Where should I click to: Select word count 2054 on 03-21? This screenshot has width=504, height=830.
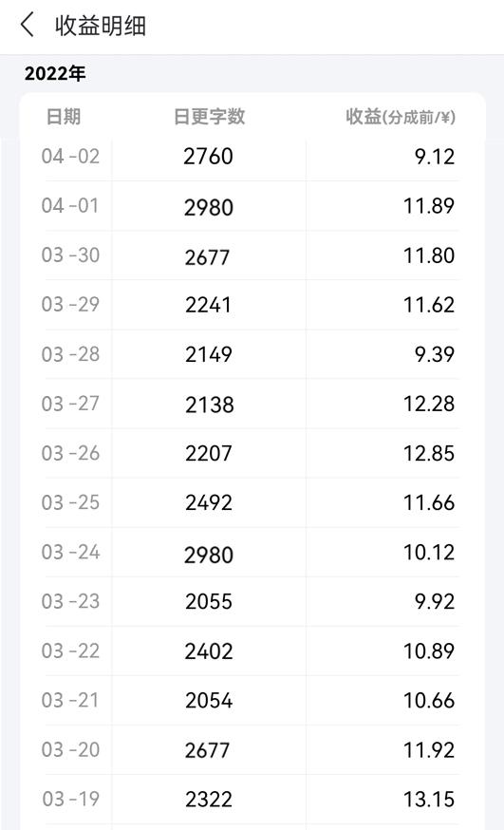pyautogui.click(x=209, y=700)
